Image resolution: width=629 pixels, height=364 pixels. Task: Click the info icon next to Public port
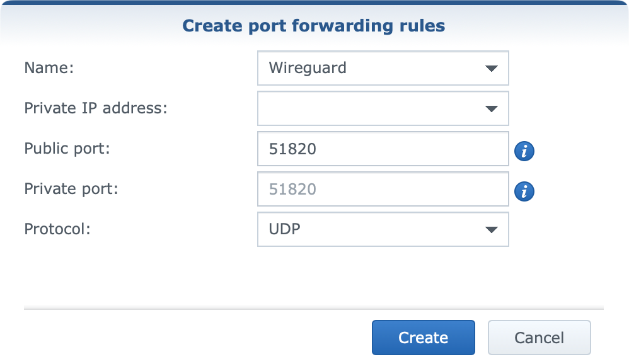(x=523, y=151)
